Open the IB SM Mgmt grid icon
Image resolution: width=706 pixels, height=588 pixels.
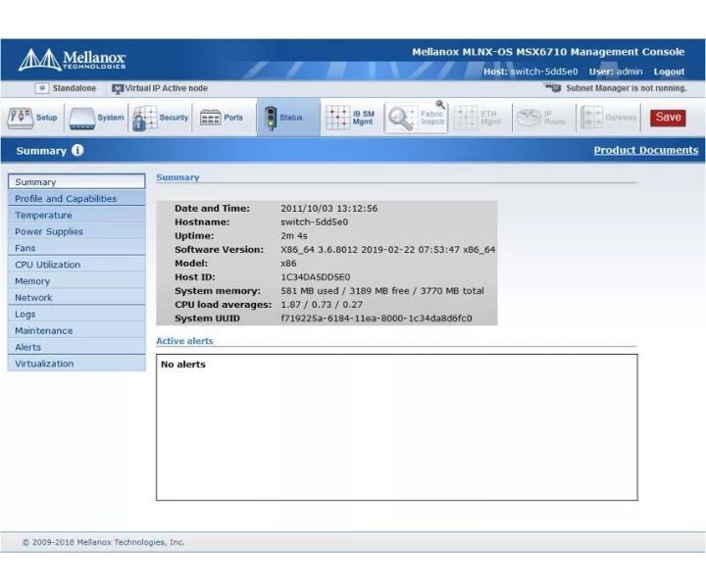click(x=337, y=118)
